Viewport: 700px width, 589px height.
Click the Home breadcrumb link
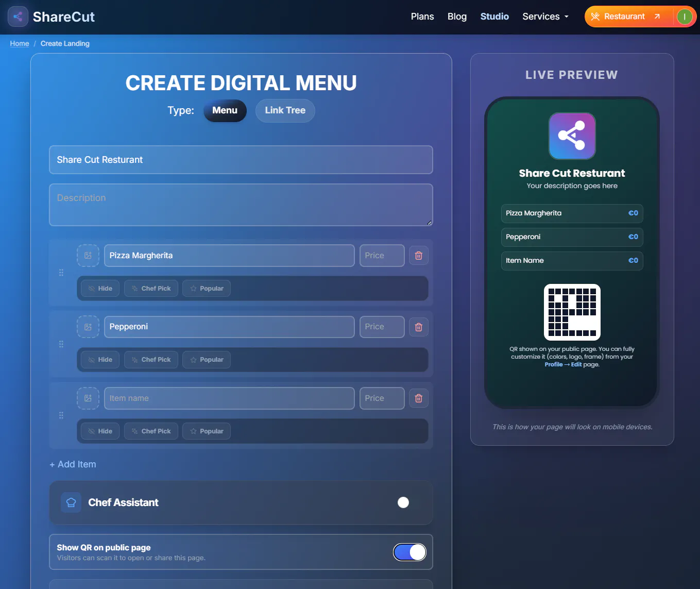click(20, 44)
